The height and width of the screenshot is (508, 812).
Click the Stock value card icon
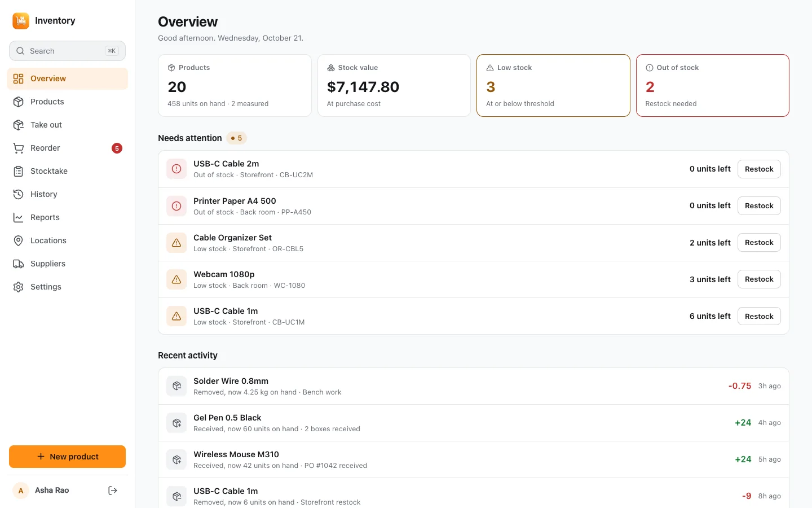(331, 68)
